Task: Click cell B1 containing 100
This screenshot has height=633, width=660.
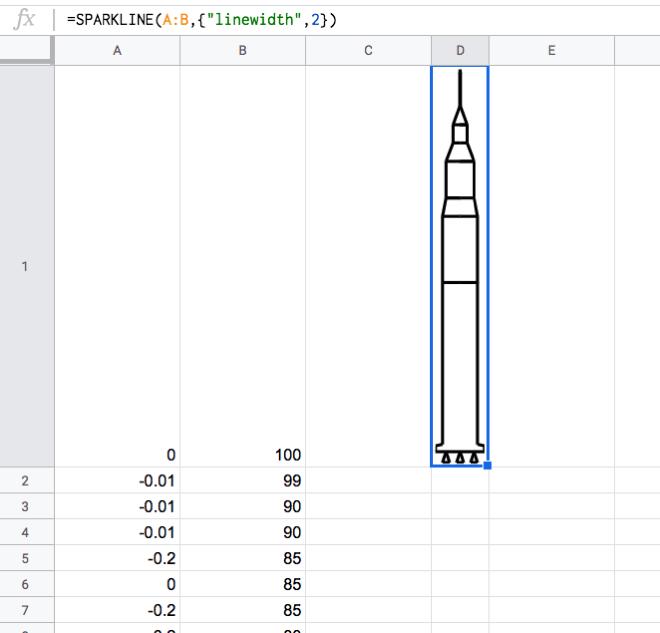Action: tap(242, 266)
